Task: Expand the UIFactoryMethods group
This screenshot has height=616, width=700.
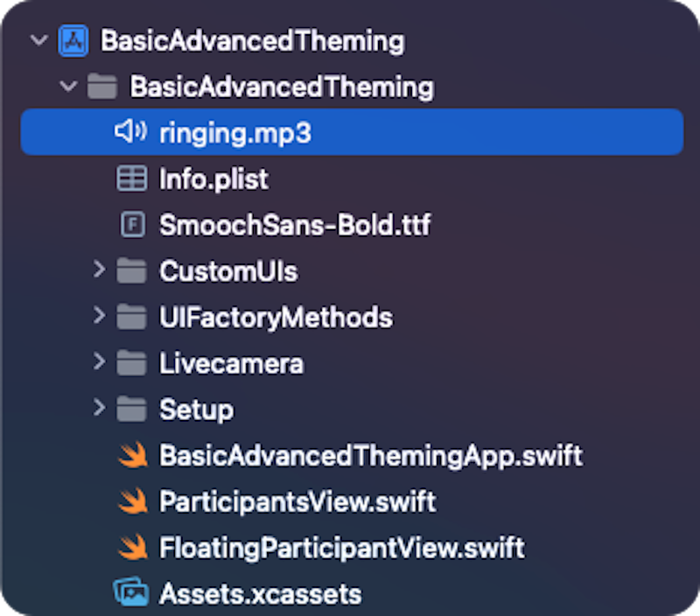Action: pos(99,317)
